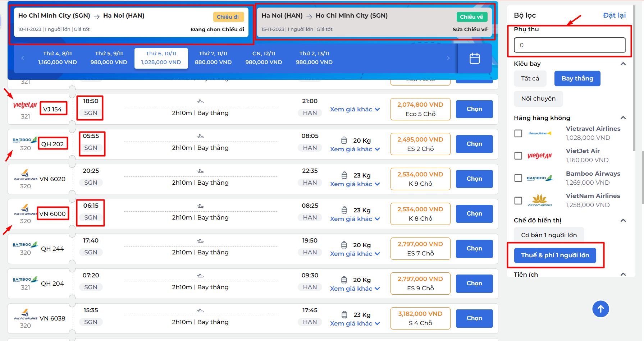Screen dimensions: 644x341
Task: Tick the VietJet Air airline checkbox
Action: (518, 156)
